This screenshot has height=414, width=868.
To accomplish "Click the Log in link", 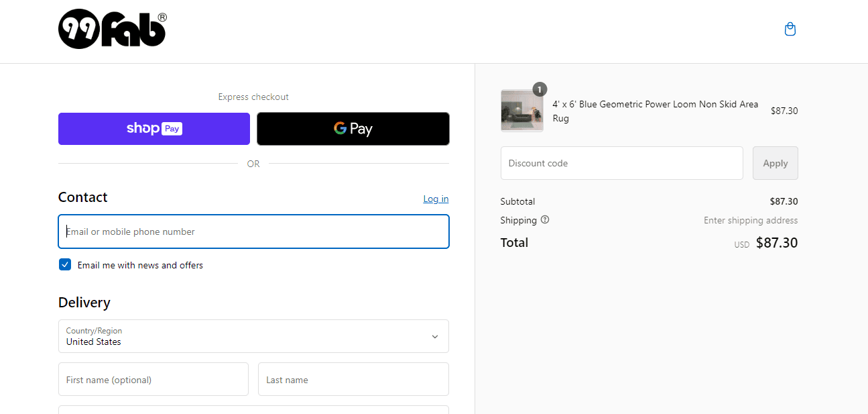I will pyautogui.click(x=436, y=199).
